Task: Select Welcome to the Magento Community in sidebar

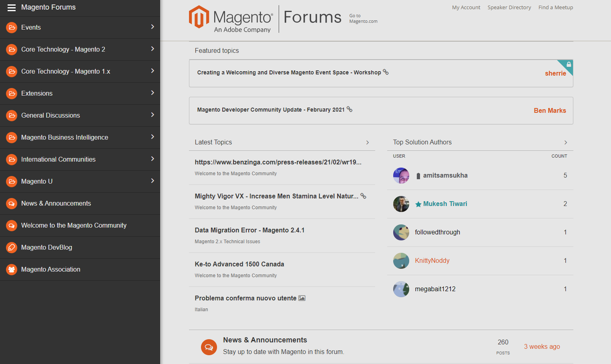Action: (74, 226)
